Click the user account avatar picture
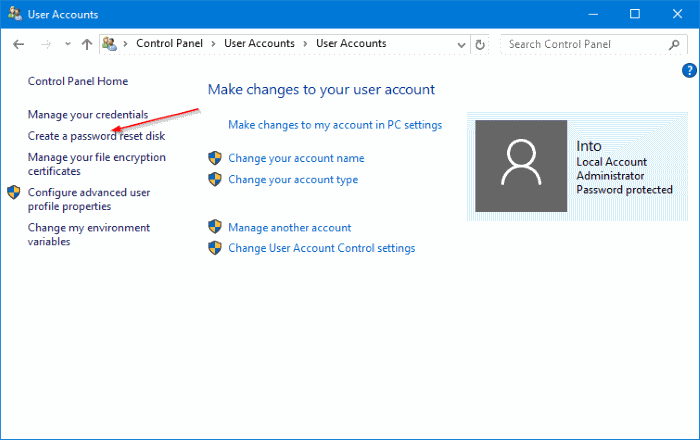 tap(520, 166)
